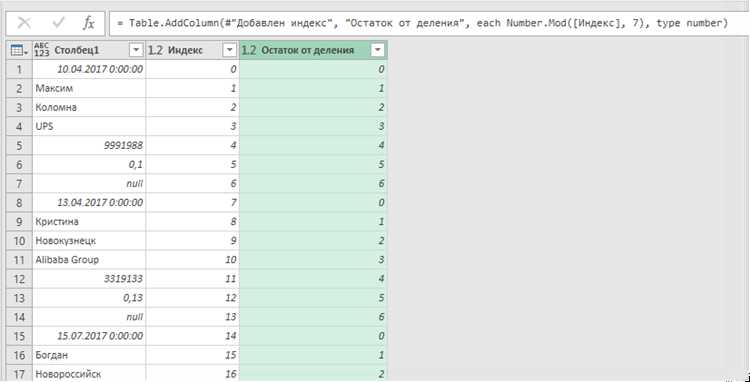Image resolution: width=750 pixels, height=382 pixels.
Task: Open the table menu icon in header corner
Action: [x=19, y=50]
